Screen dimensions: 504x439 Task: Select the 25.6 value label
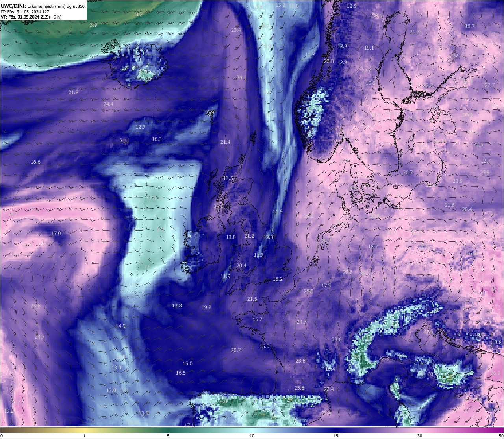[x=35, y=306]
